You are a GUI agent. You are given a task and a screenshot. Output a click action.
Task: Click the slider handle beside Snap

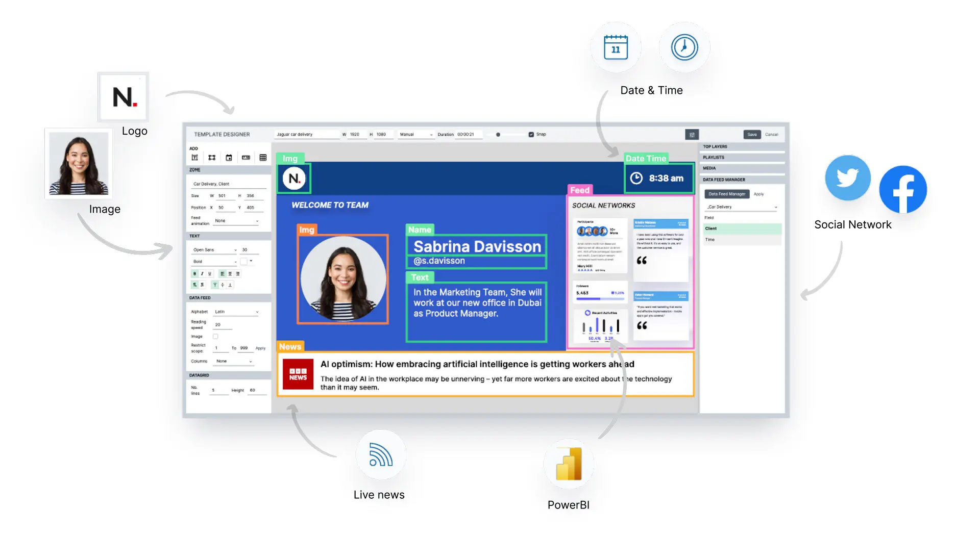pyautogui.click(x=498, y=135)
